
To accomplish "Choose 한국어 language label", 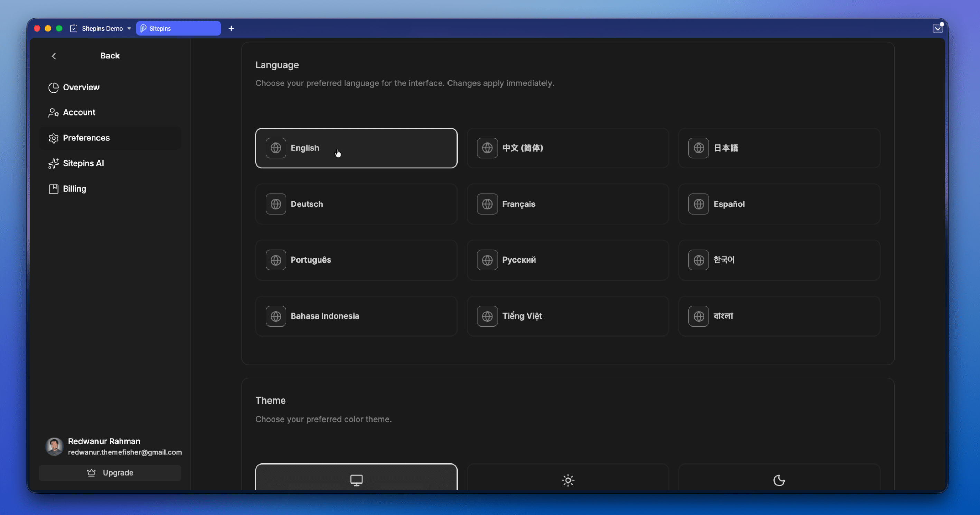I will pos(724,260).
